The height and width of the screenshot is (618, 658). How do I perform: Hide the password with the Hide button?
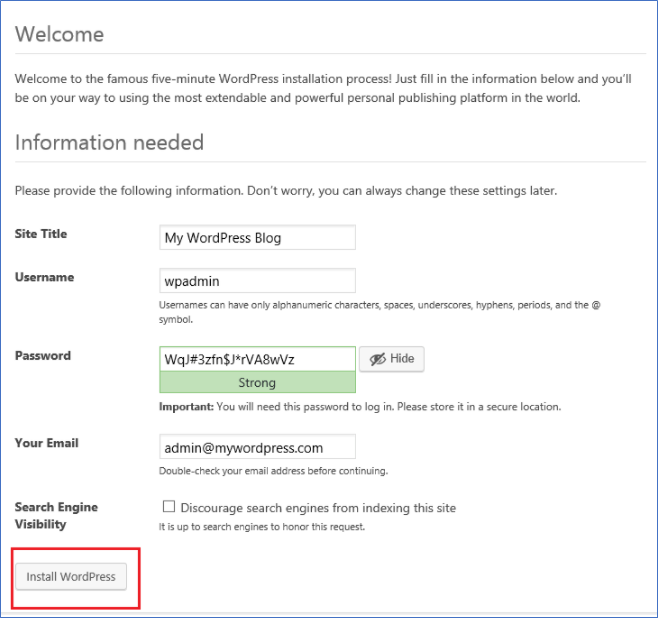[392, 359]
